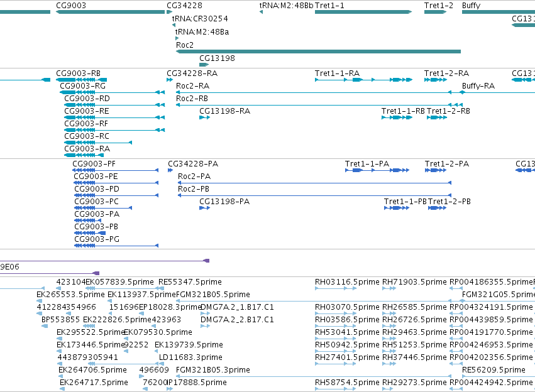Click the Roc2 gene label
The height and width of the screenshot is (392, 535).
(x=185, y=45)
